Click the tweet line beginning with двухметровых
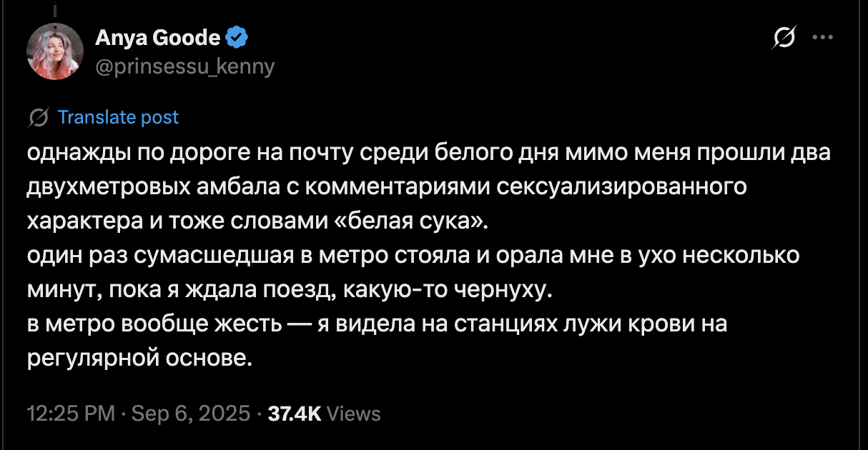The height and width of the screenshot is (450, 868). coord(386,187)
